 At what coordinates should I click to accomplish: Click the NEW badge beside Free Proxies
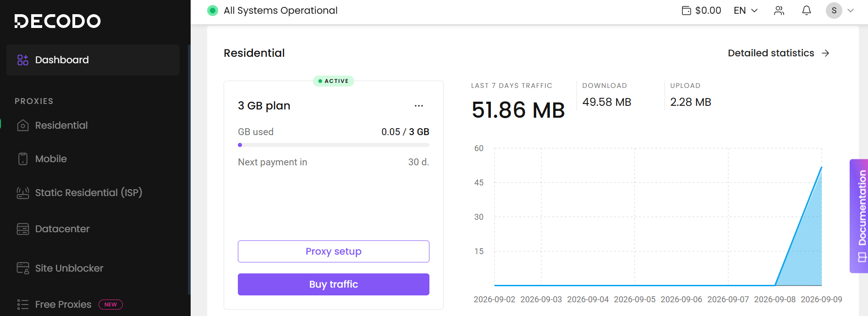tap(110, 305)
